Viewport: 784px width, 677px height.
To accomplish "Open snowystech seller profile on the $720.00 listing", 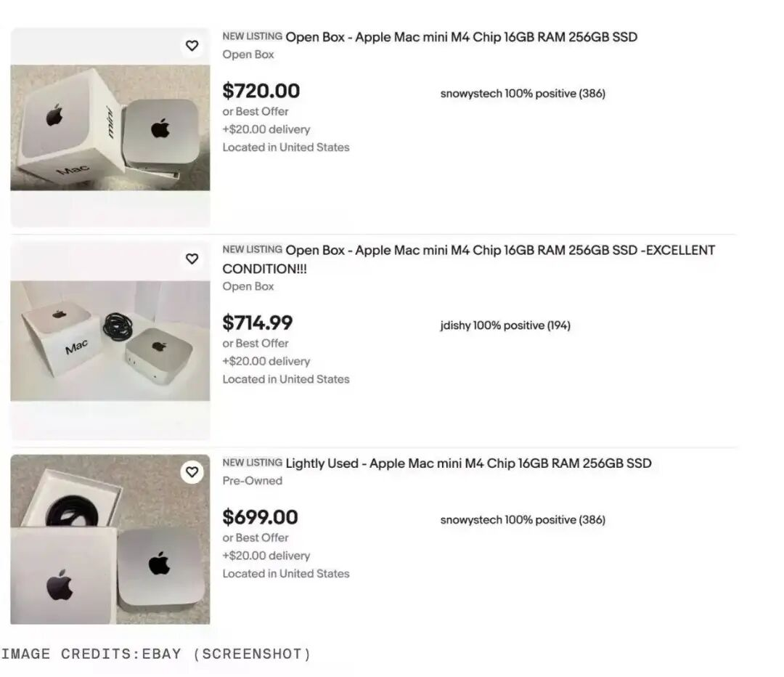I will pyautogui.click(x=523, y=94).
